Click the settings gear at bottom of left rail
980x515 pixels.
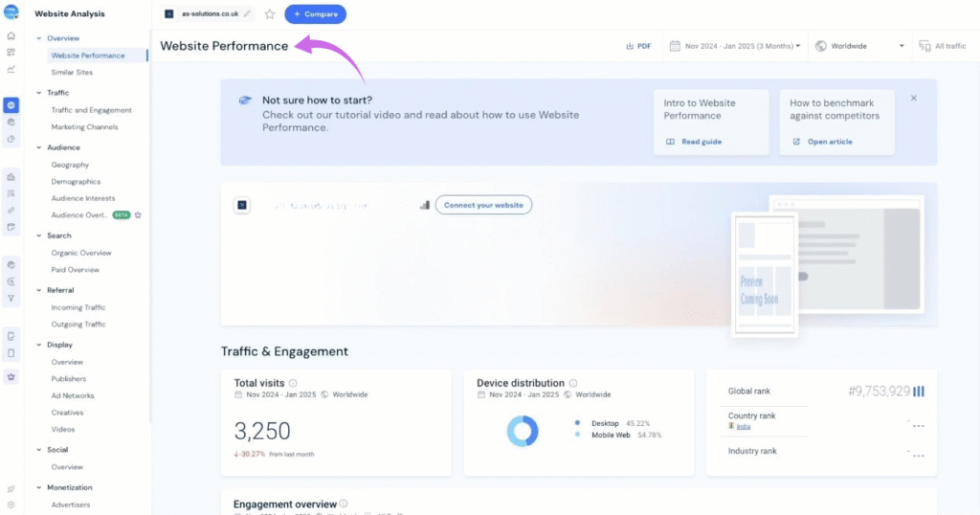pos(11,504)
